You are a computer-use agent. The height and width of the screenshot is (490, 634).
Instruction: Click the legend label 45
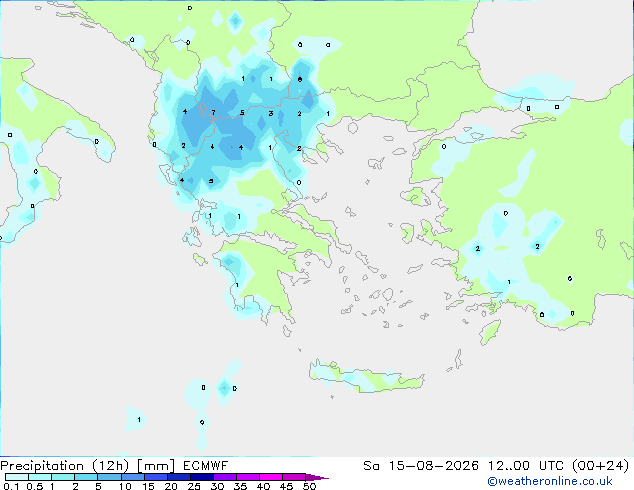286,486
